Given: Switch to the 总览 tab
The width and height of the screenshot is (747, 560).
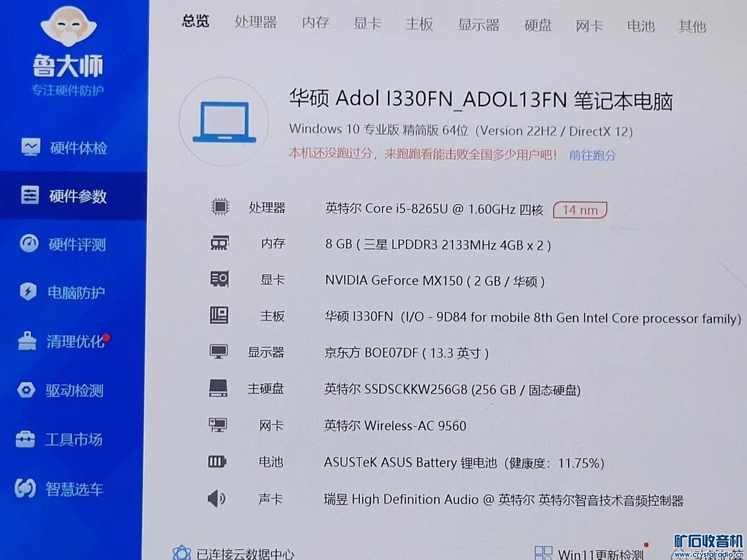Looking at the screenshot, I should click(x=196, y=21).
